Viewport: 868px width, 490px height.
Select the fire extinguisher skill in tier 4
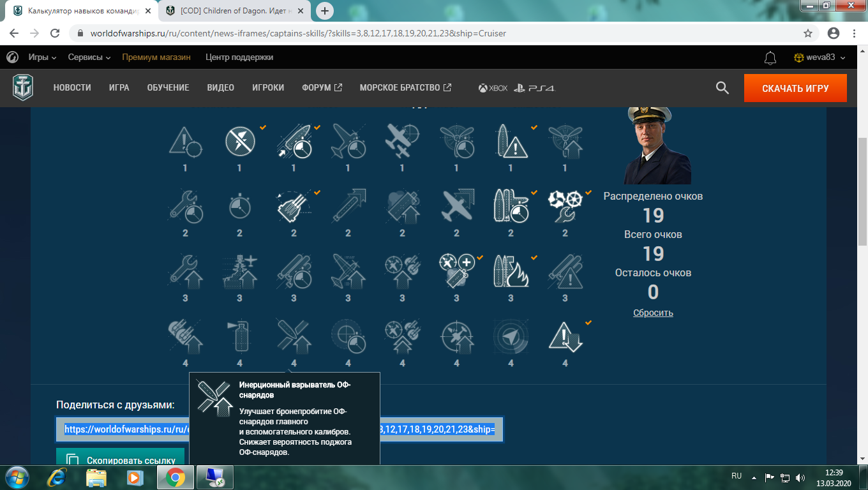point(239,336)
